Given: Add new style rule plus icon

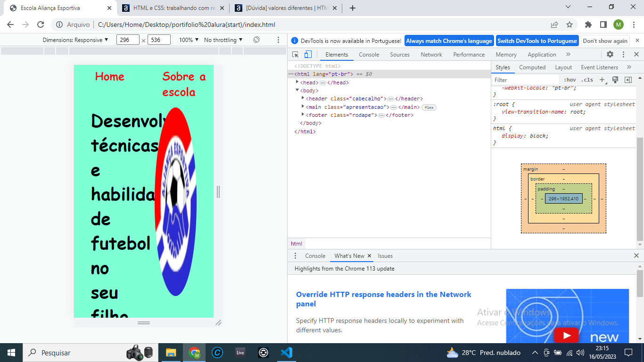Looking at the screenshot, I should pos(602,80).
